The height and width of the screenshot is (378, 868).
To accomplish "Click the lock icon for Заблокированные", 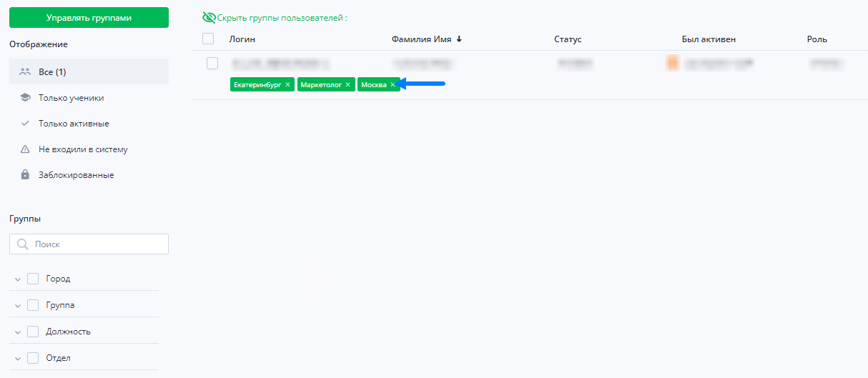I will (25, 175).
